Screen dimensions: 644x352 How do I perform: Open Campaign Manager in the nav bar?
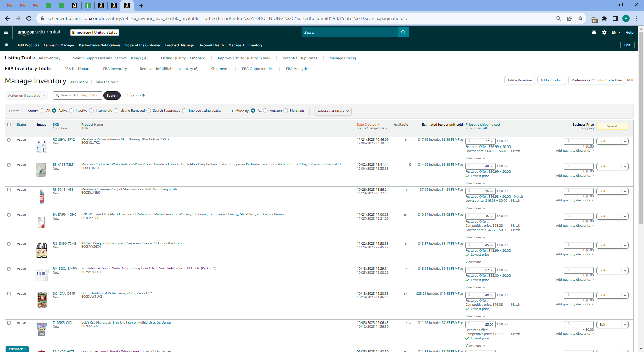pos(59,45)
